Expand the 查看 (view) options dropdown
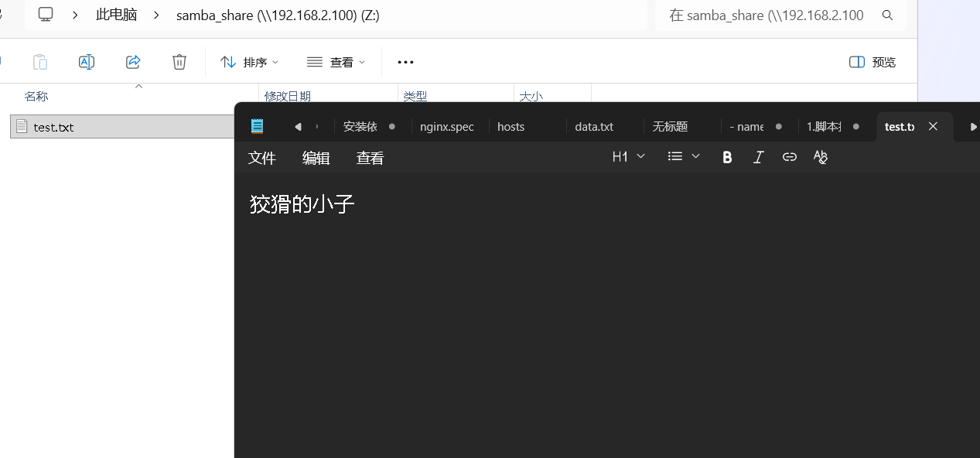 click(336, 62)
